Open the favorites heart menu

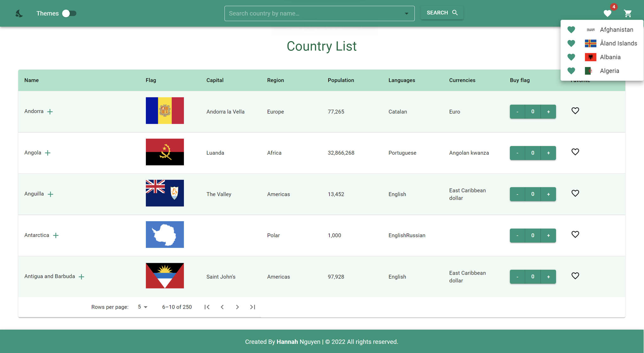(608, 14)
